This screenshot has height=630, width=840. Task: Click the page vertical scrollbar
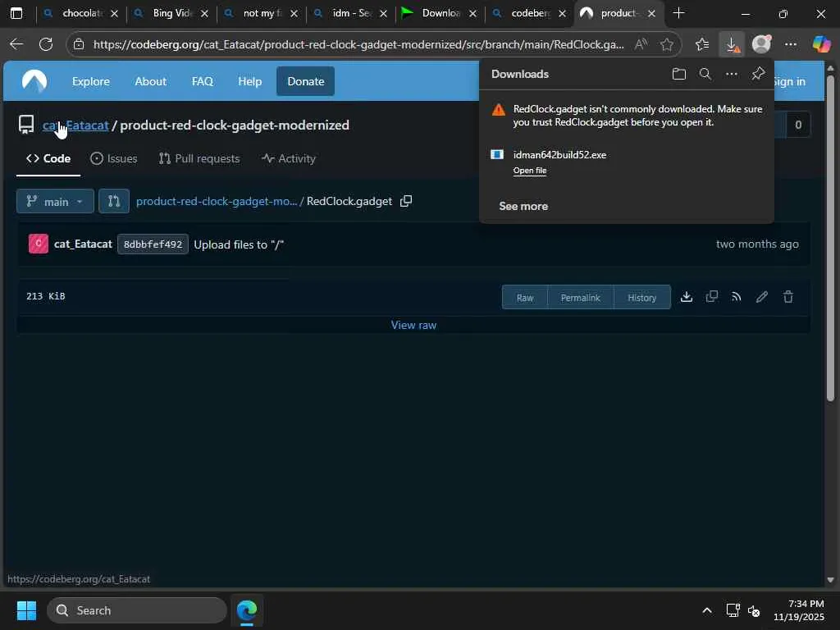830,239
